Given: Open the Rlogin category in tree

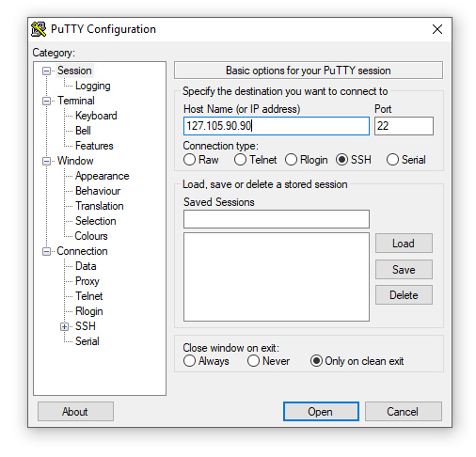Looking at the screenshot, I should (89, 311).
